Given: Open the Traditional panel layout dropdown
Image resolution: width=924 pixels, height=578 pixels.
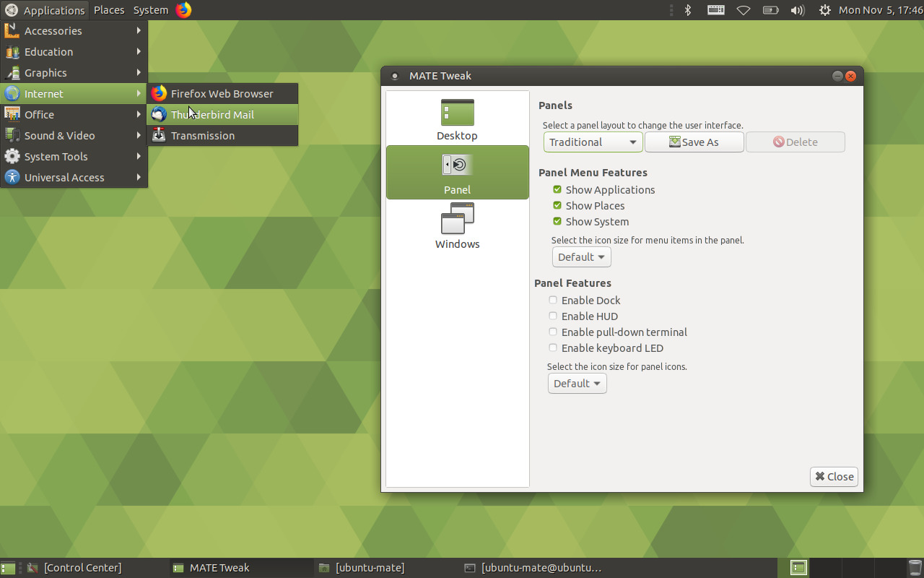Looking at the screenshot, I should 593,142.
